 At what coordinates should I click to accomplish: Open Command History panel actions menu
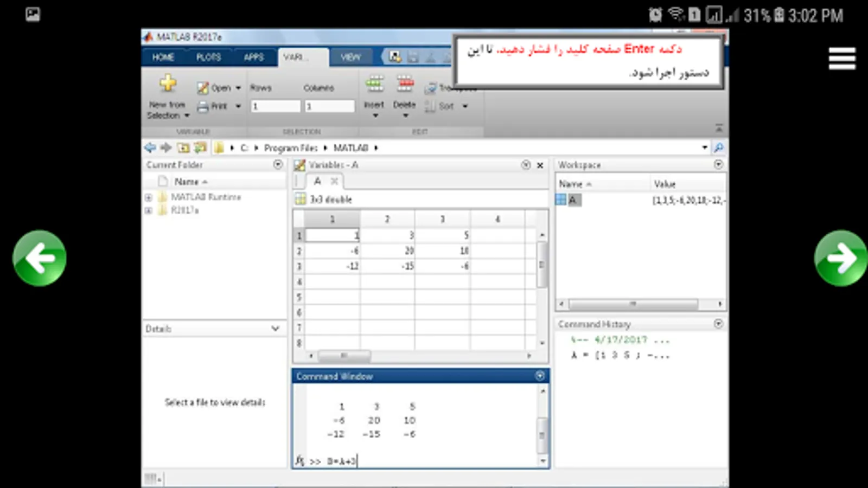click(x=719, y=324)
